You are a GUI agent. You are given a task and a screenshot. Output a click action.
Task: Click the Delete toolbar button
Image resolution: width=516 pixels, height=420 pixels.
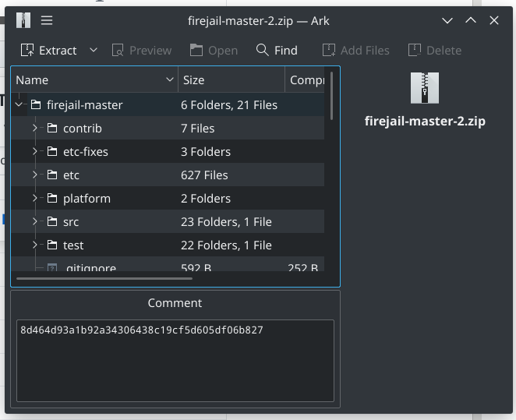click(435, 51)
